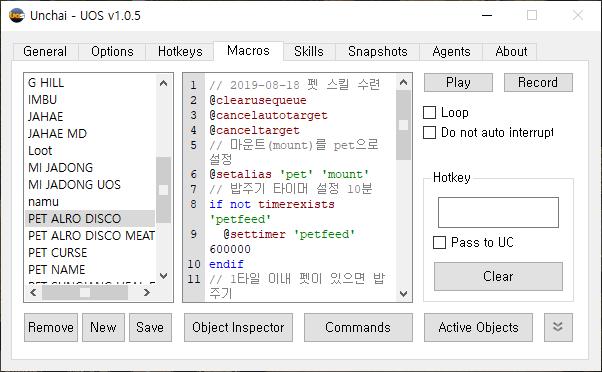Viewport: 602px width, 372px height.
Task: Click the Record macro button
Action: pyautogui.click(x=538, y=83)
